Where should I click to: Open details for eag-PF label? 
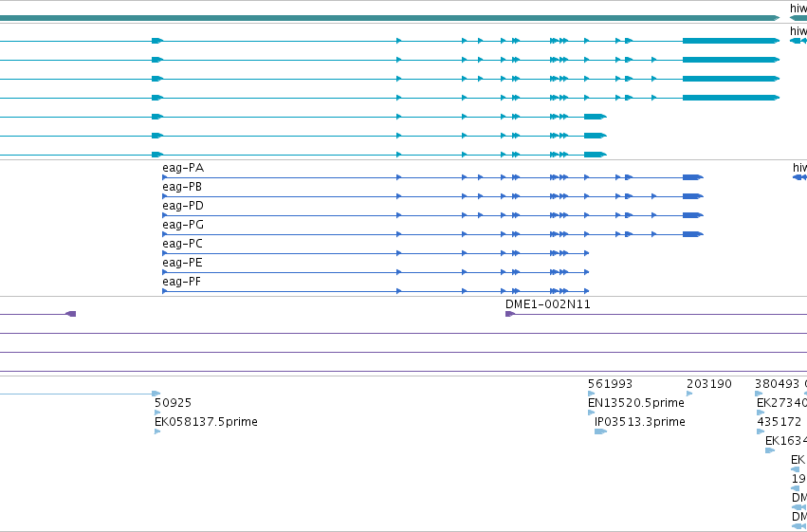[182, 282]
